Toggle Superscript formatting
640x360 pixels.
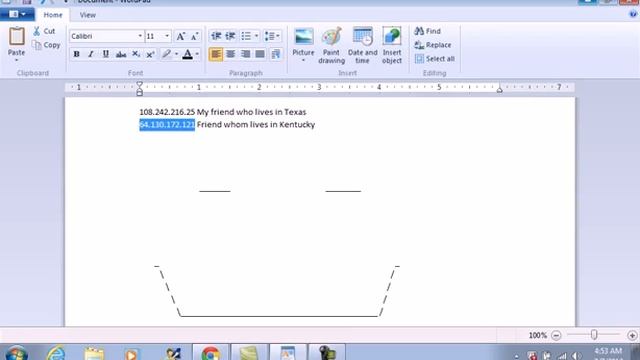150,54
